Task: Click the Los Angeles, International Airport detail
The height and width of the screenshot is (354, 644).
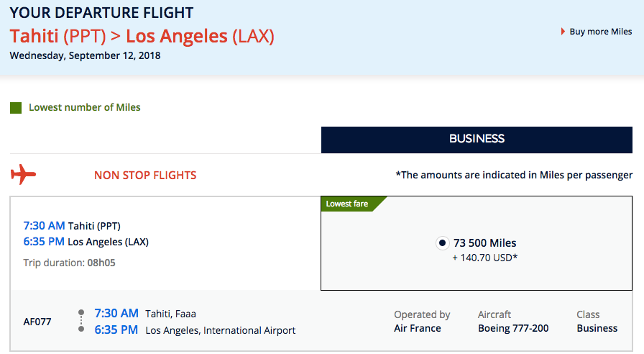Action: [220, 330]
